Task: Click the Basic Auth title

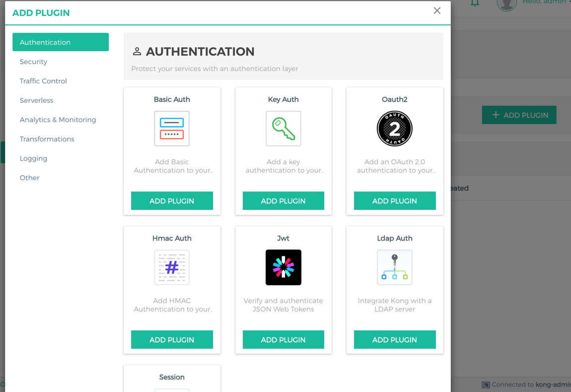Action: [172, 99]
